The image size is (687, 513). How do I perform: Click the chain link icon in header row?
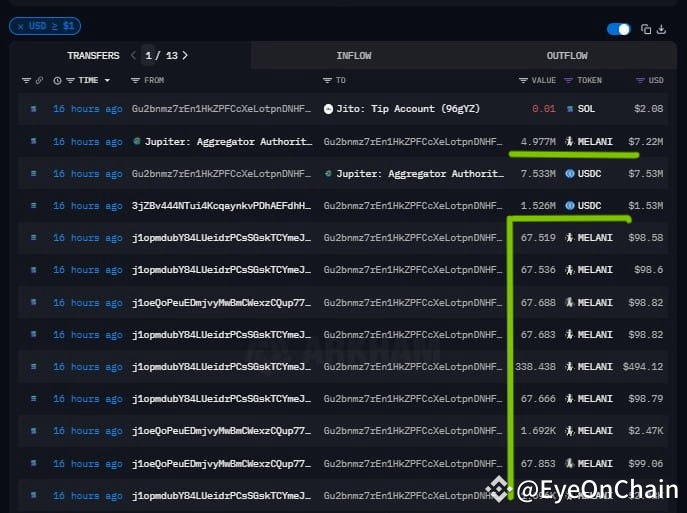pos(39,81)
